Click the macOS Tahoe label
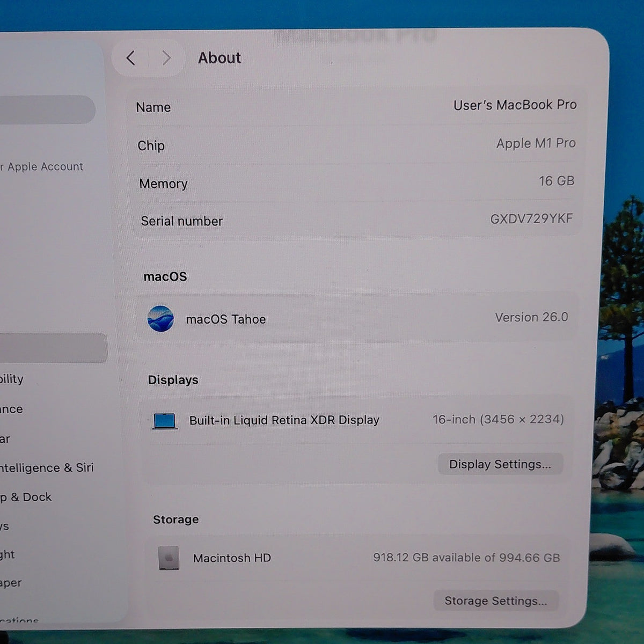This screenshot has width=644, height=644. click(x=226, y=319)
